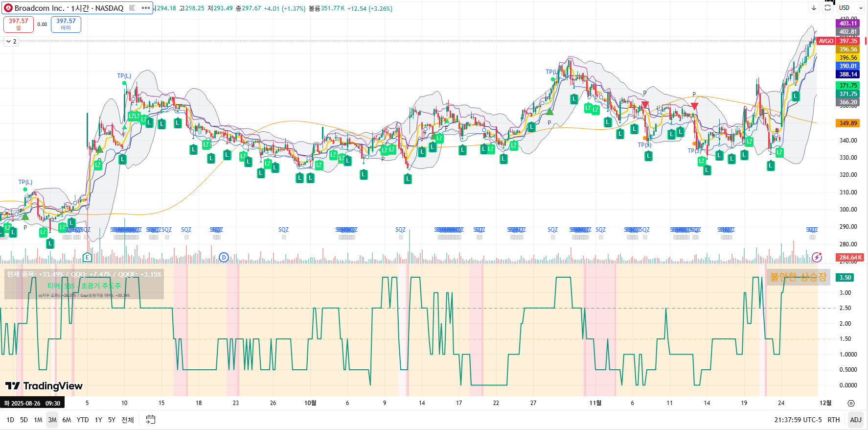
Task: Click the flag icon beside NASDAQ
Action: [x=132, y=8]
